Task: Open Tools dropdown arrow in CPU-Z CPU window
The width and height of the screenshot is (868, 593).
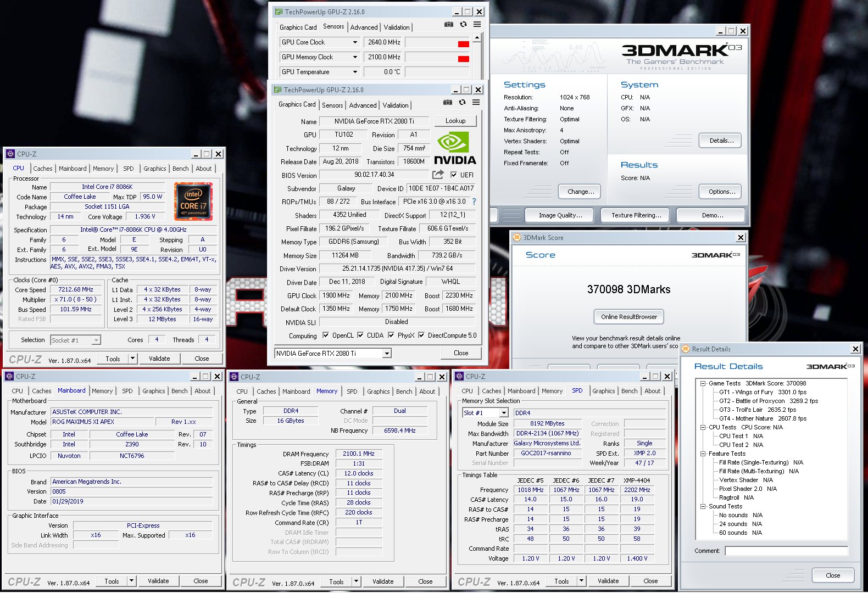Action: click(x=132, y=359)
